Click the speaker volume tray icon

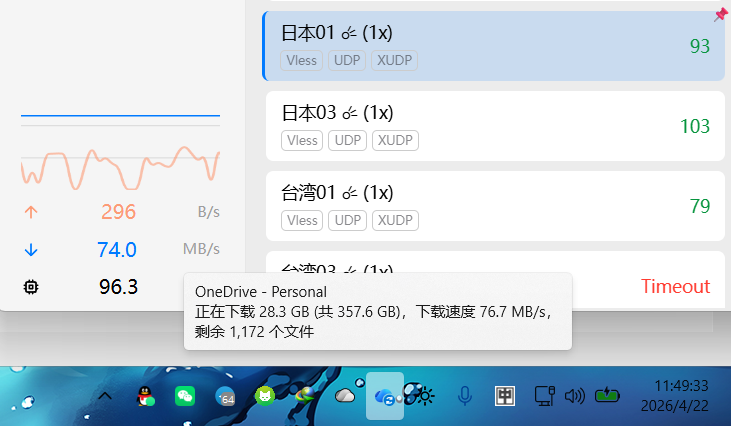tap(574, 396)
